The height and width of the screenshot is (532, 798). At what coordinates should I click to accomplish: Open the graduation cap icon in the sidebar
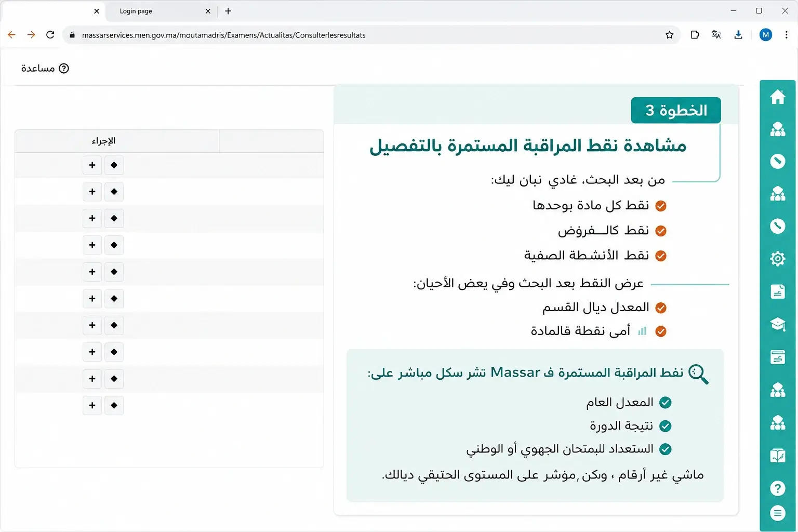coord(777,324)
